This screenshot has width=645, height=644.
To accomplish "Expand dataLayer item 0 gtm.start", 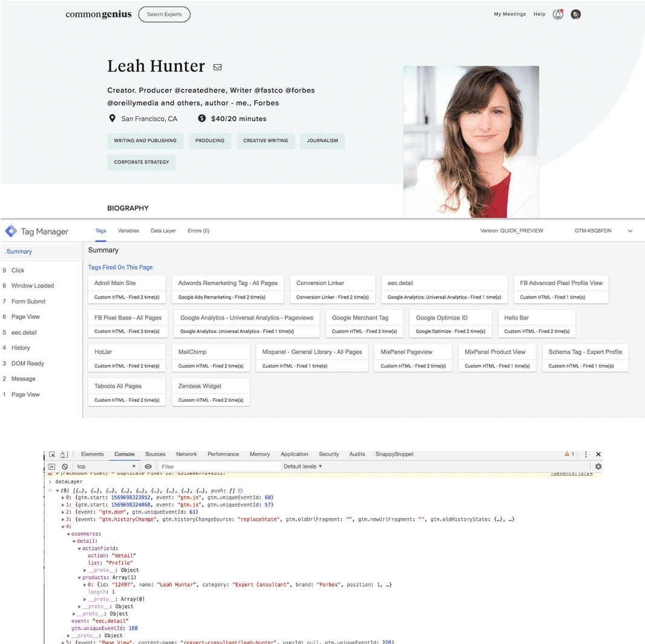I will point(63,498).
